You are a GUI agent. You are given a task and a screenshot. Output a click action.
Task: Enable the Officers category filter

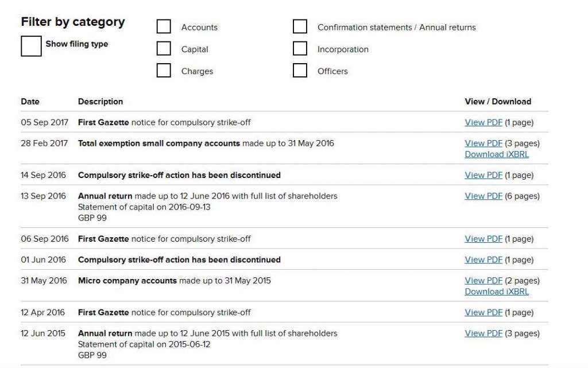[x=300, y=71]
